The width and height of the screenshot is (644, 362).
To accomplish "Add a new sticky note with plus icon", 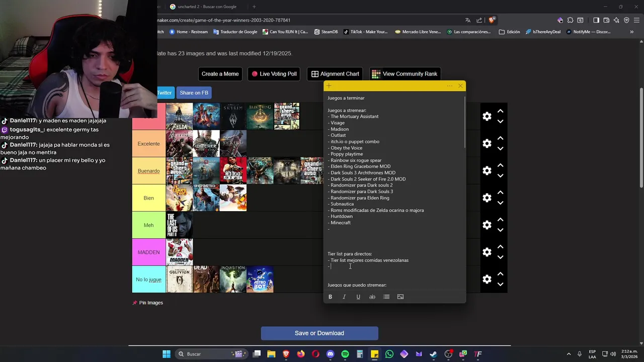I will pos(329,86).
